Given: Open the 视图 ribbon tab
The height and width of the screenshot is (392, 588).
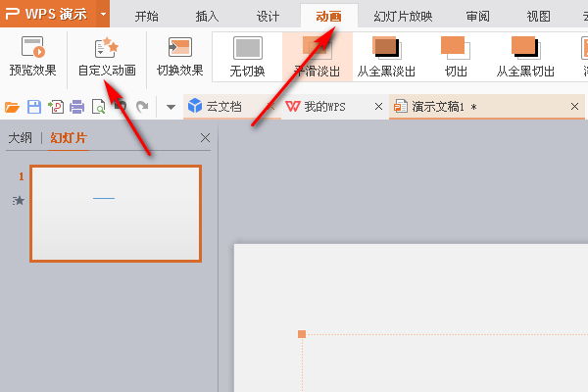Looking at the screenshot, I should (x=538, y=17).
